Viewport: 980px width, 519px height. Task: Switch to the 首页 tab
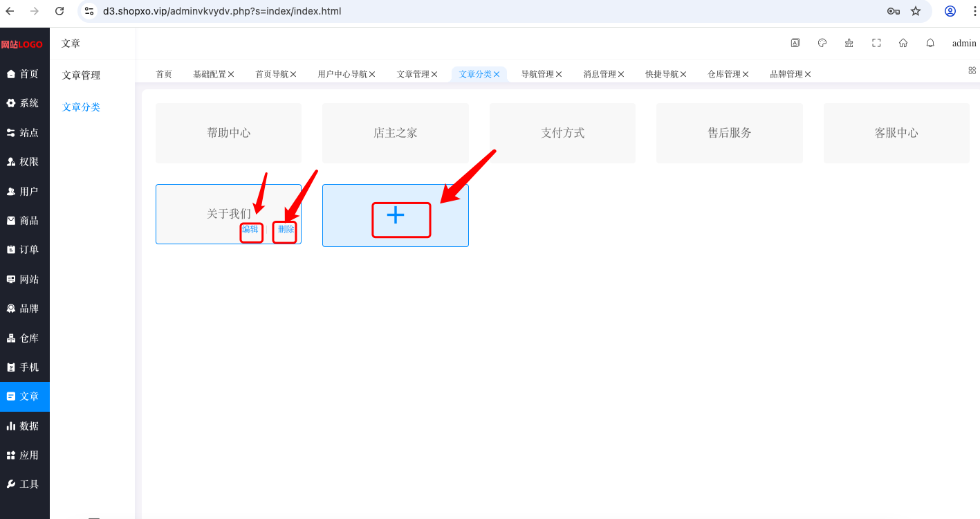tap(164, 74)
